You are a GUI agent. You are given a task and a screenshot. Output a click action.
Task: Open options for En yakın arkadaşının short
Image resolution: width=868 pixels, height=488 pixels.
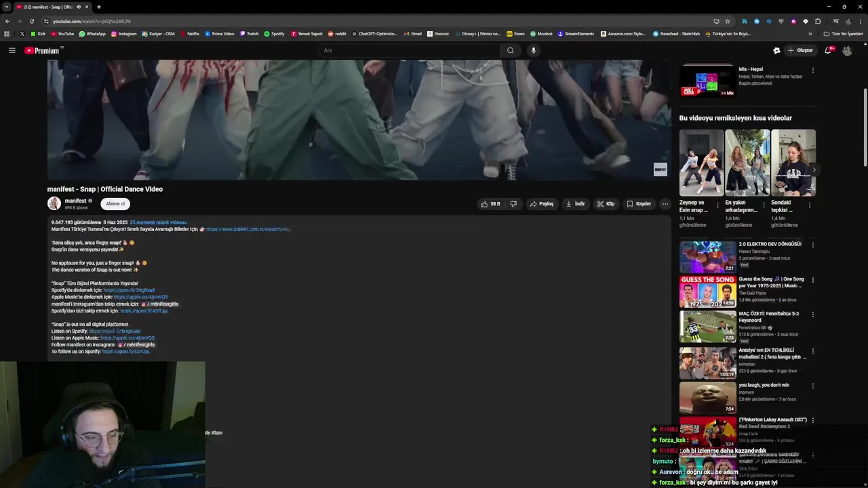click(764, 205)
